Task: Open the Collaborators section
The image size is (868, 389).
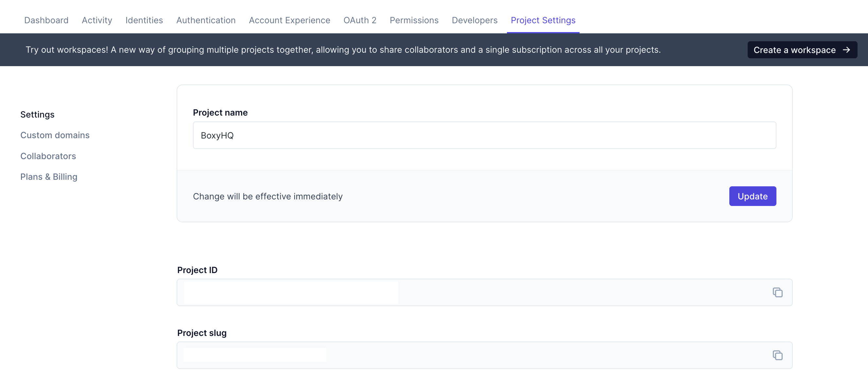Action: coord(48,156)
